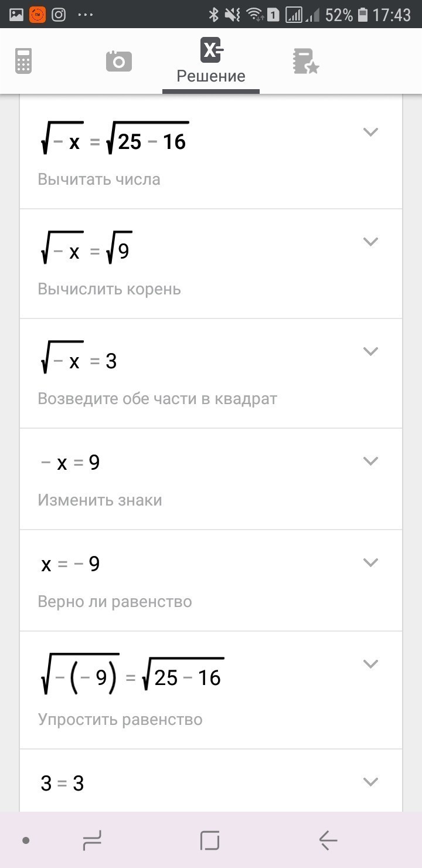Expand the Вычитать числа step
Viewport: 422px width, 868px height.
pyautogui.click(x=370, y=133)
